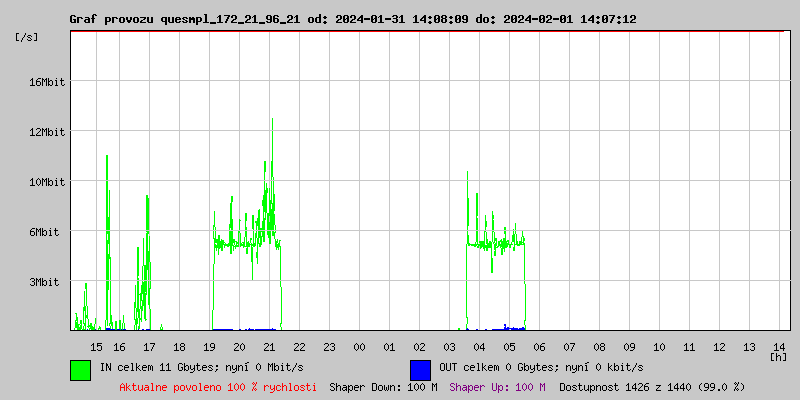The width and height of the screenshot is (800, 400).
Task: Click the 10Mbit y-axis label
Action: click(x=46, y=182)
